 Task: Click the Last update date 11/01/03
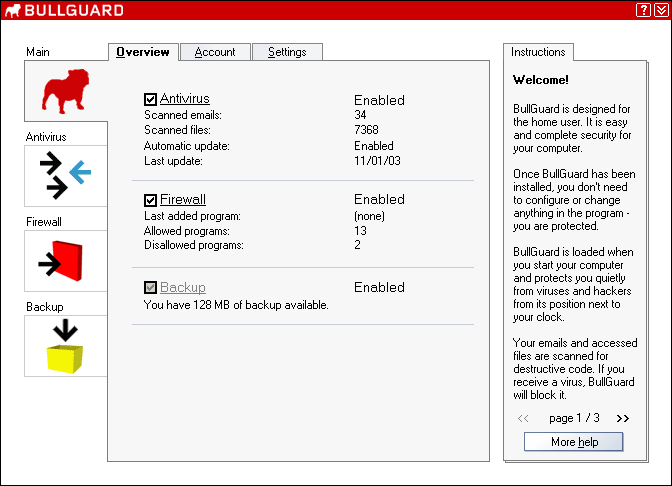pyautogui.click(x=377, y=161)
